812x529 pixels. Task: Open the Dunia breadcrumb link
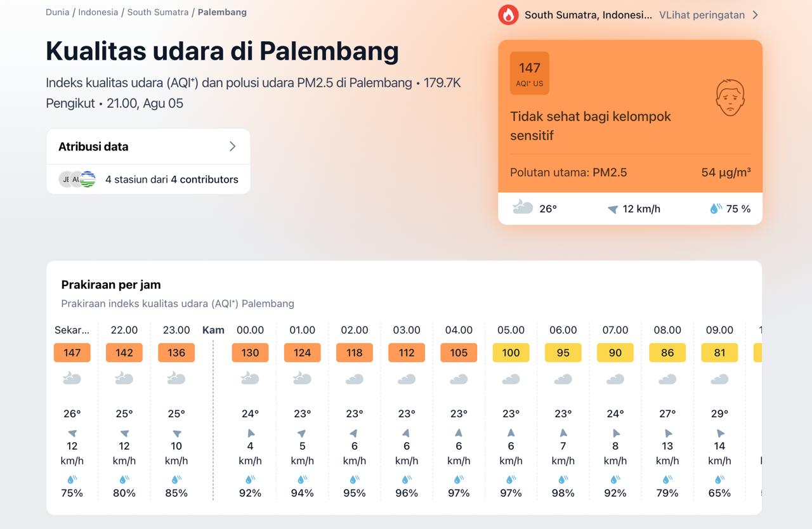click(58, 12)
